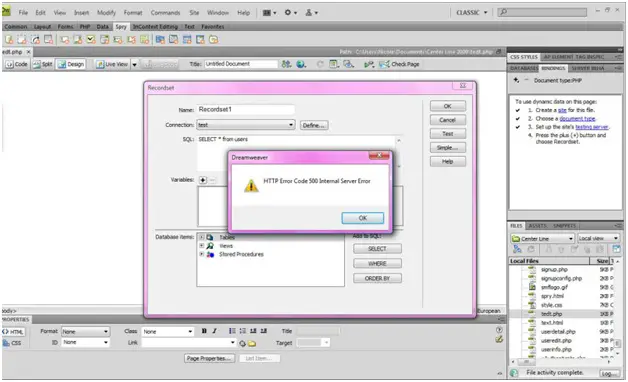This screenshot has width=628, height=382.
Task: Click the search field at top right
Action: 542,12
